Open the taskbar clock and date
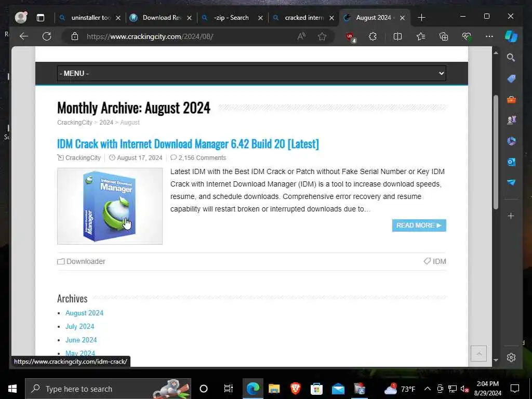Image resolution: width=532 pixels, height=399 pixels. (x=487, y=389)
